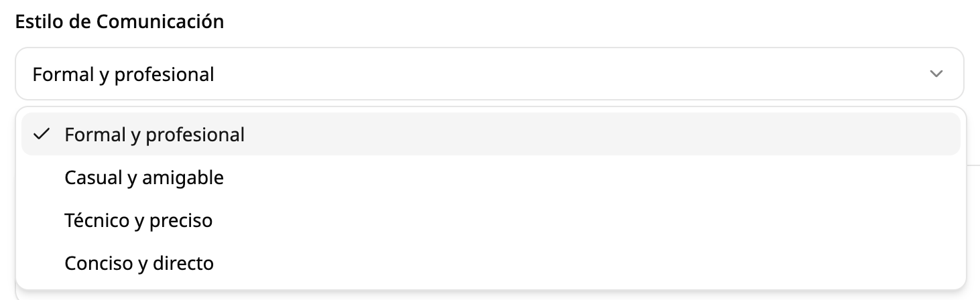Set communication style to technical and precise
This screenshot has height=300, width=980.
coord(138,220)
